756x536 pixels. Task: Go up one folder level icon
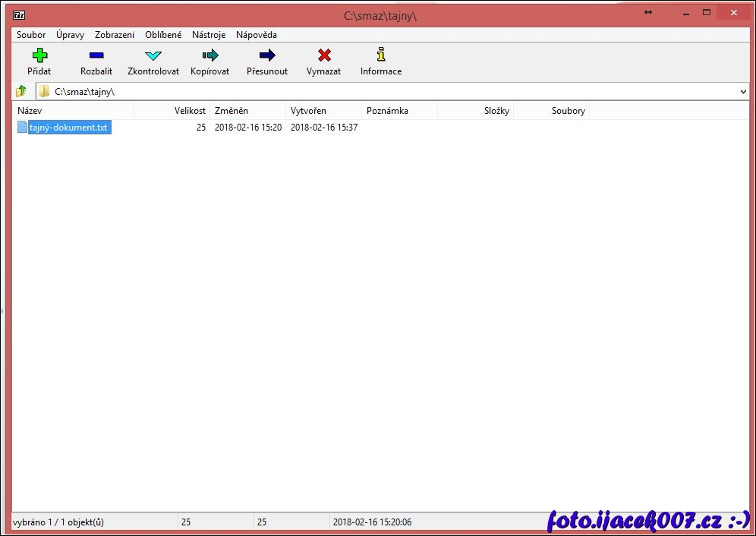(x=21, y=91)
